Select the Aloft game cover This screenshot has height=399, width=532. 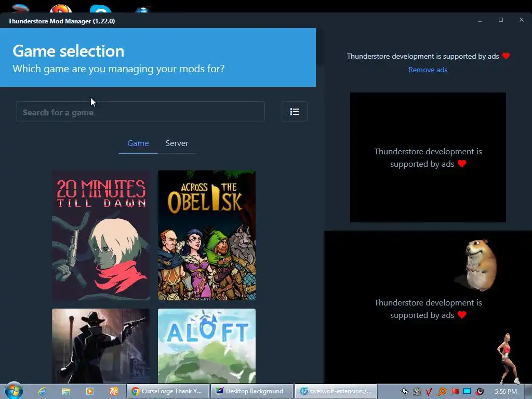tap(207, 345)
